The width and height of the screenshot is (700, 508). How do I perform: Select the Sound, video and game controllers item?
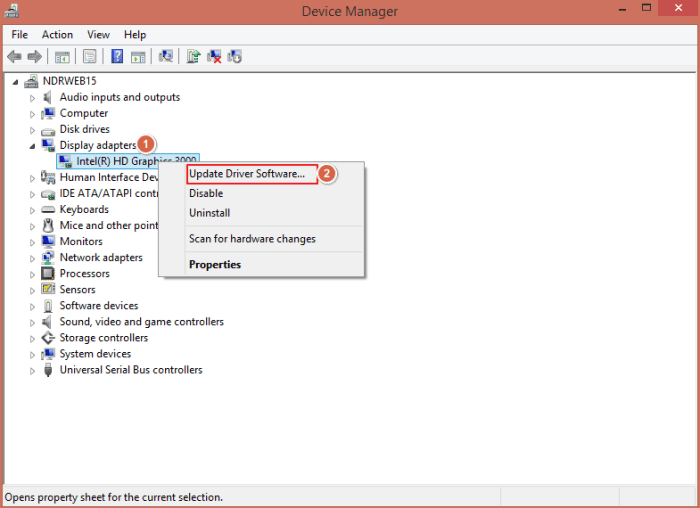[x=141, y=322]
